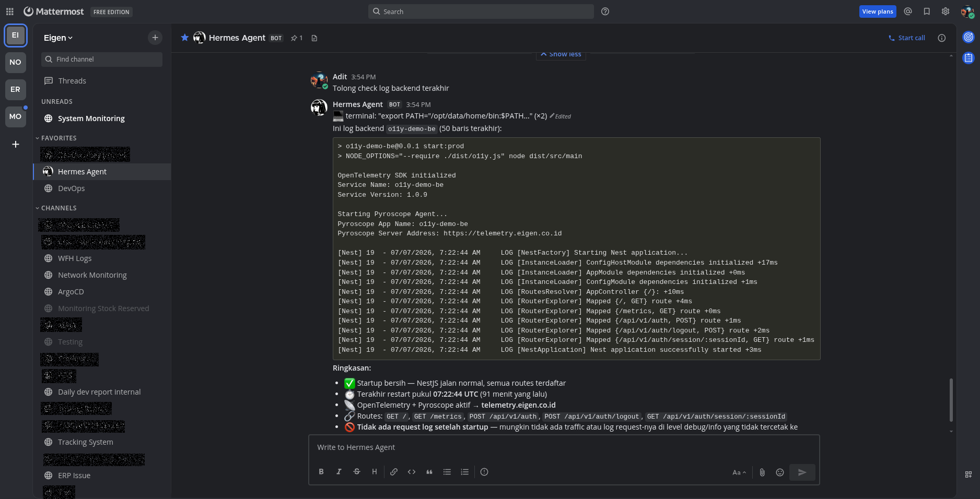The height and width of the screenshot is (499, 980).
Task: Open Network Monitoring channel
Action: coord(102,275)
